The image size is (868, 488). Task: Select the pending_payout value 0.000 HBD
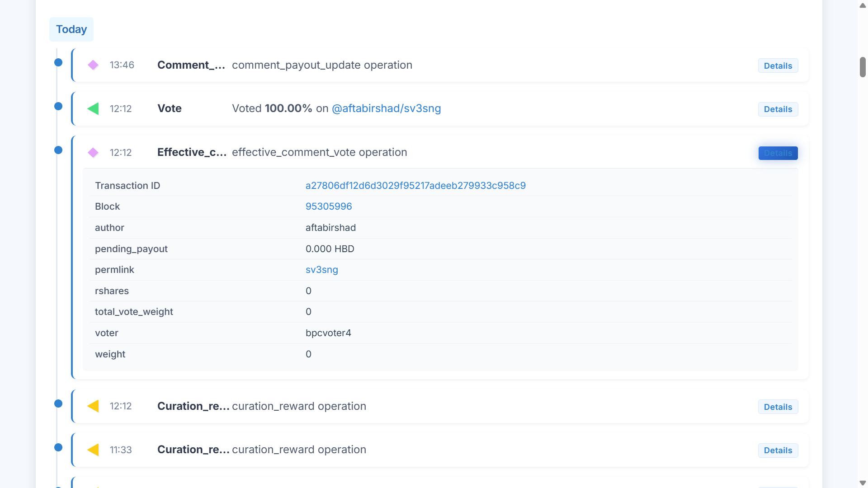pyautogui.click(x=330, y=249)
